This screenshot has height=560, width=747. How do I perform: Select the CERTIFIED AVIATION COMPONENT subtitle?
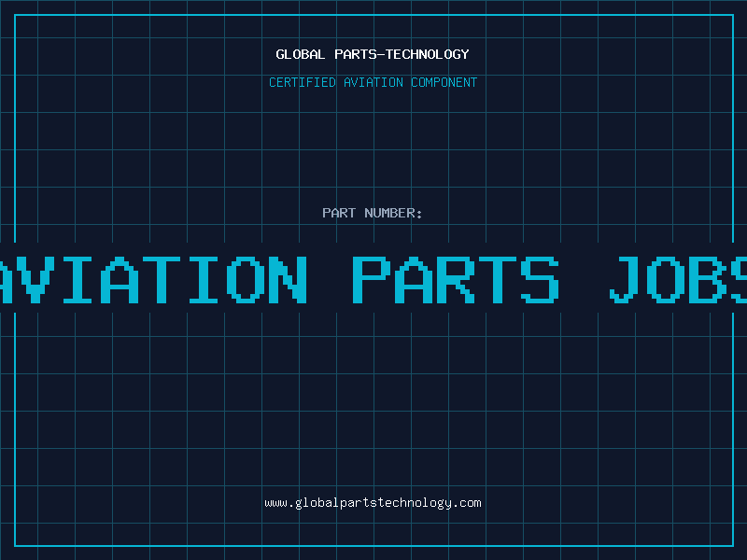[373, 82]
